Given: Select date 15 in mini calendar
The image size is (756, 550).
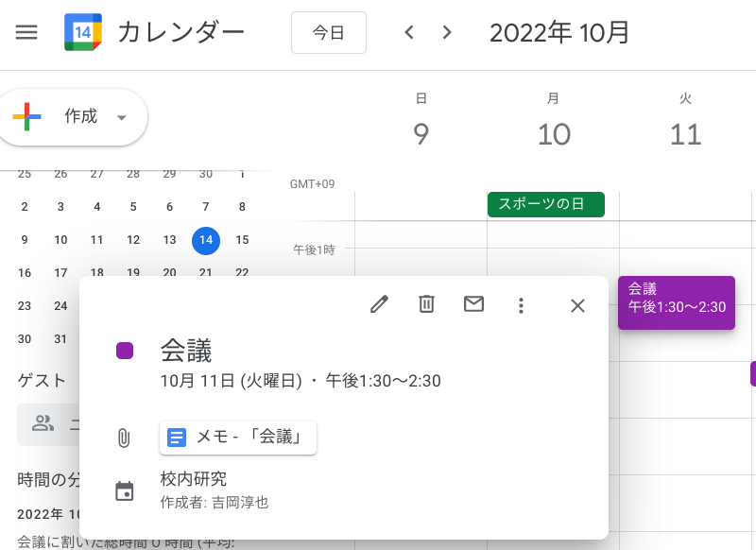Looking at the screenshot, I should point(242,240).
